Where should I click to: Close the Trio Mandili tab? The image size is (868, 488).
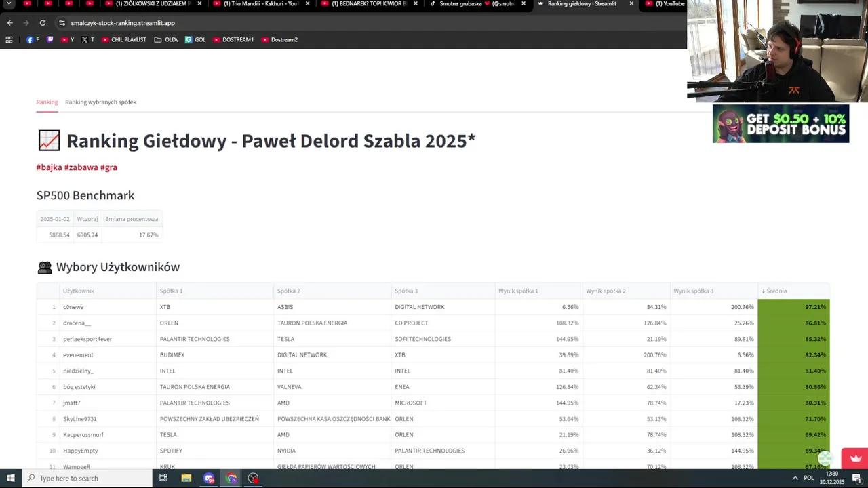click(x=307, y=3)
